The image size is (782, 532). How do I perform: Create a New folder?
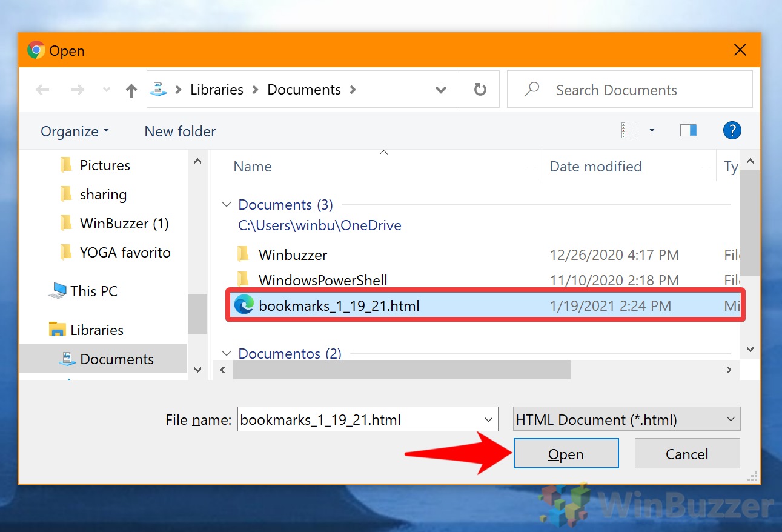[179, 131]
